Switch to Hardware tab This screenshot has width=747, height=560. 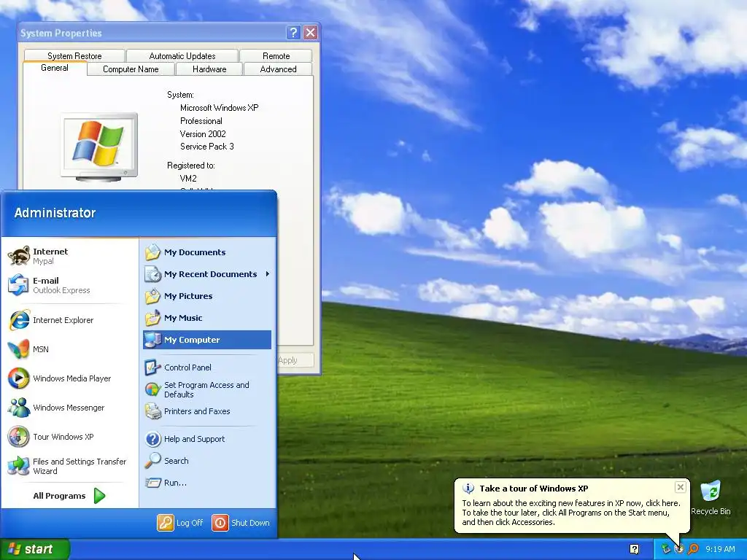coord(209,69)
